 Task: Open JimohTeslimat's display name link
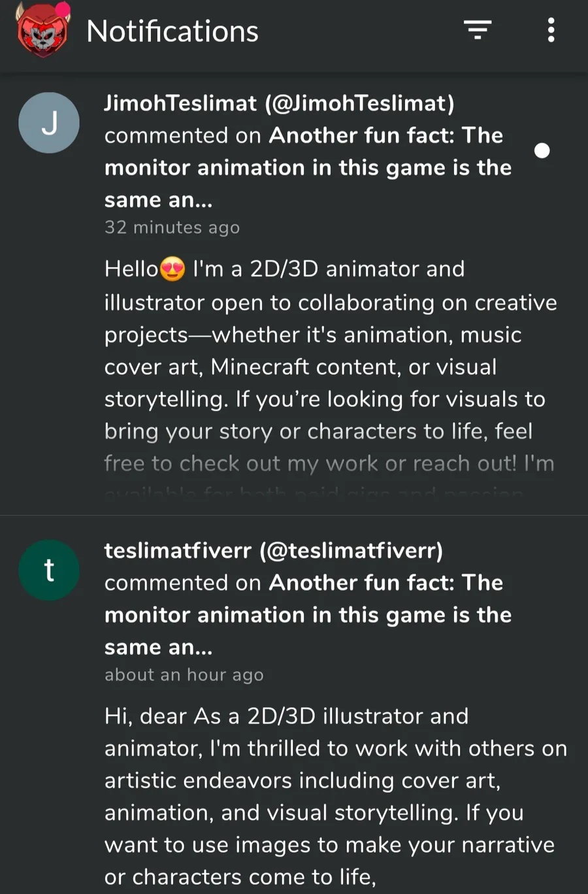point(180,103)
